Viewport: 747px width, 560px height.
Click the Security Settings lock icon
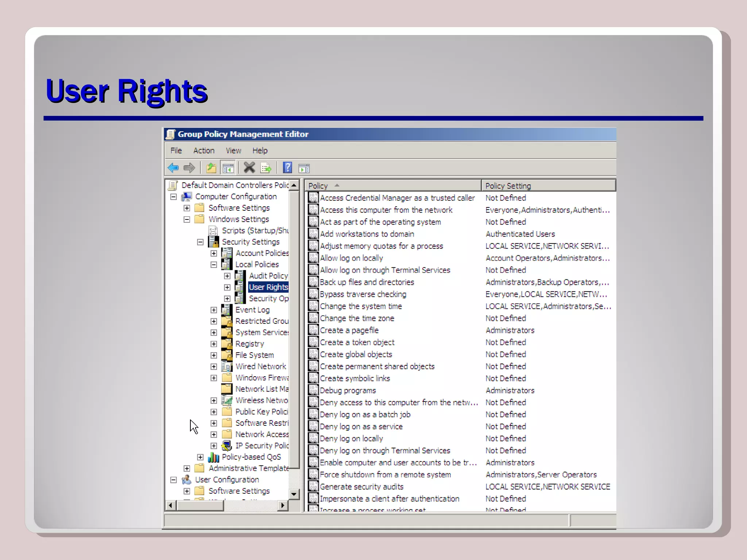coord(214,242)
